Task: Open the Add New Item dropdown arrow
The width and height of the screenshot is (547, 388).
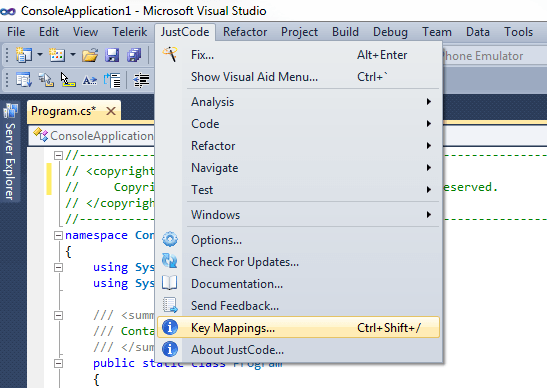Action: coord(73,55)
